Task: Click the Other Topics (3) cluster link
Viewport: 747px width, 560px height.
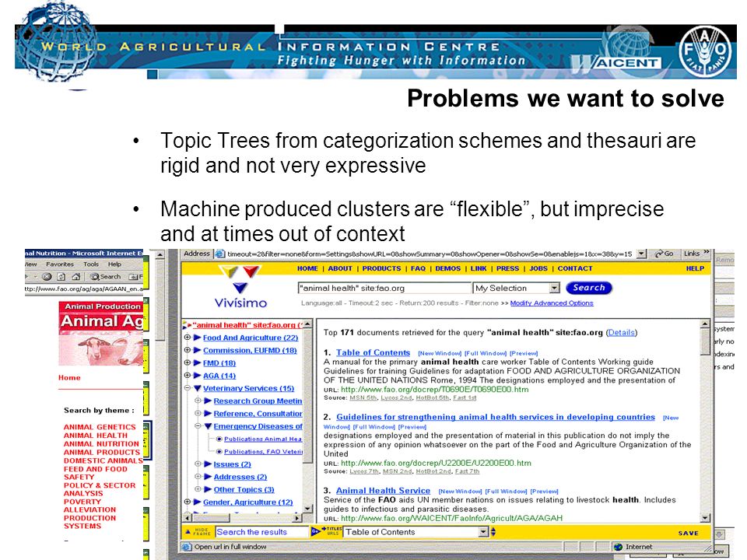Action: tap(244, 489)
